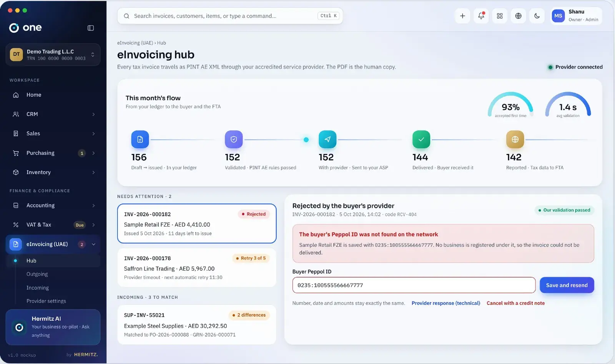Open Demo Trading L.L.C company switcher
This screenshot has height=364, width=615.
[x=53, y=55]
